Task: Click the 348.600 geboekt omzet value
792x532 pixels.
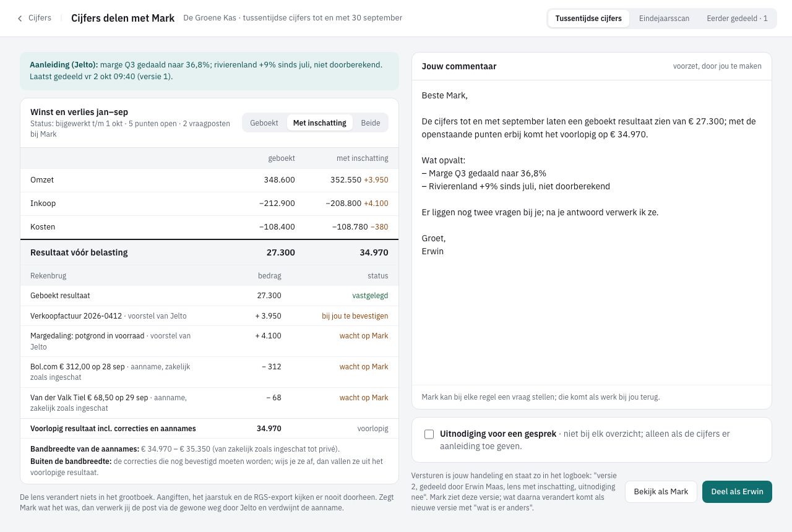Action: tap(279, 180)
